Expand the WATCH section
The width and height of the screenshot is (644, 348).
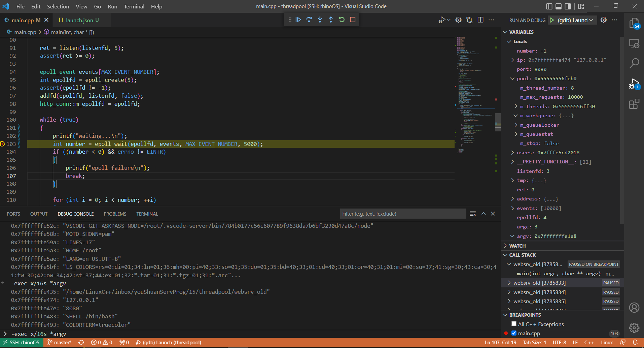coord(505,246)
